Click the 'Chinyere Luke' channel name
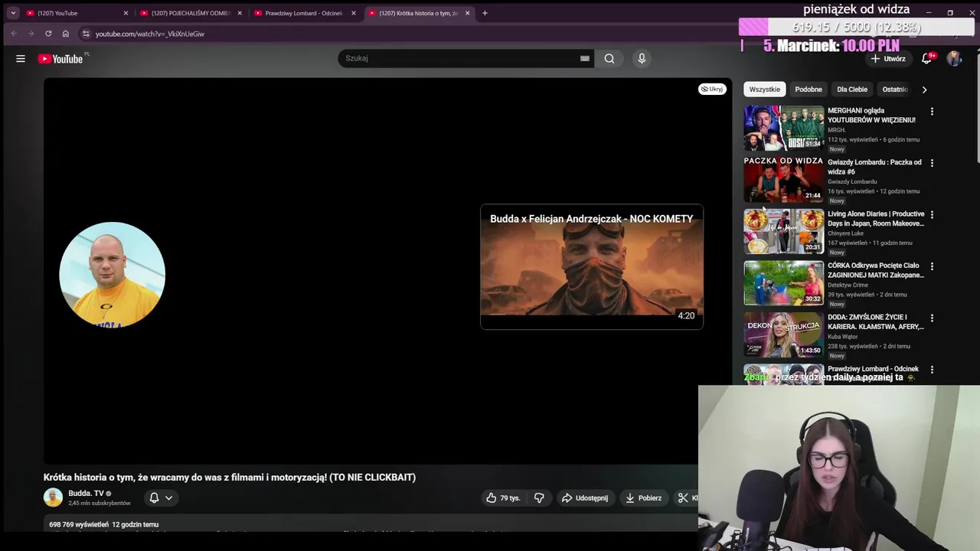The image size is (980, 551). pos(845,233)
